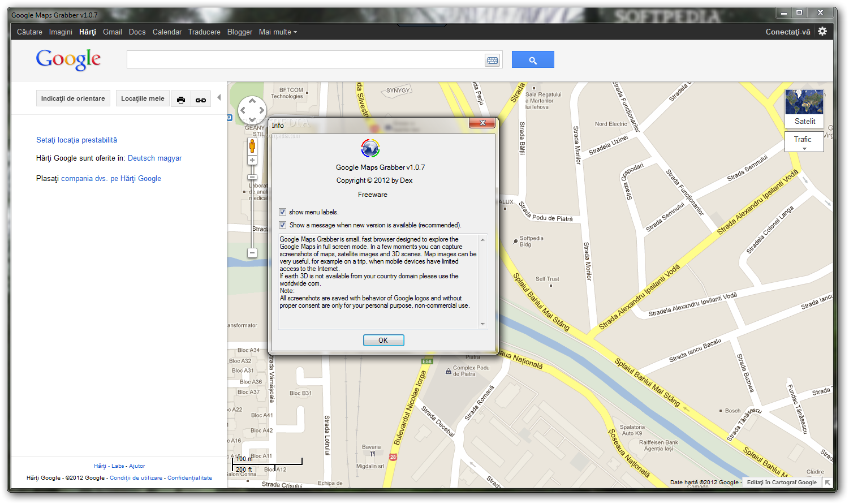The height and width of the screenshot is (504, 849).
Task: Collapse the left panel arrow
Action: 219,97
